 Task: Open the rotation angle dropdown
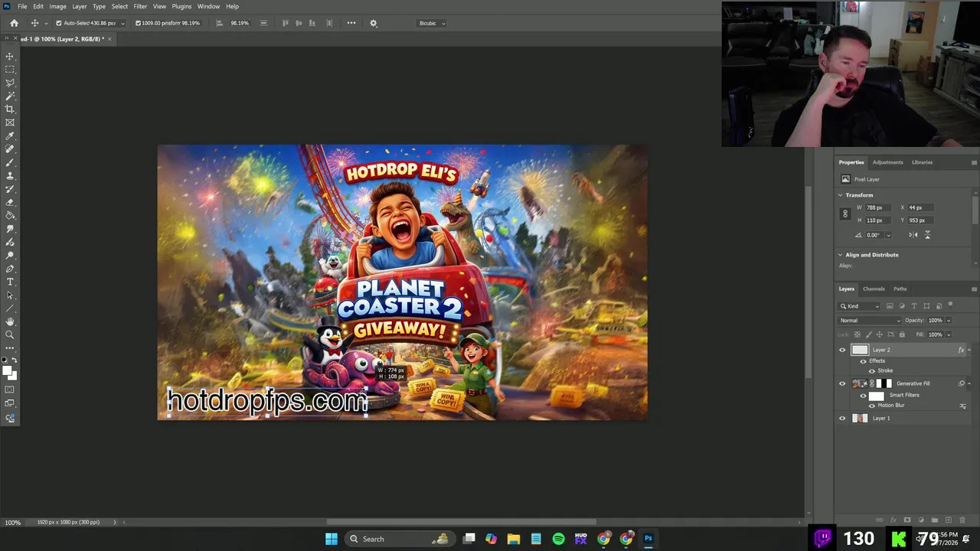(888, 235)
